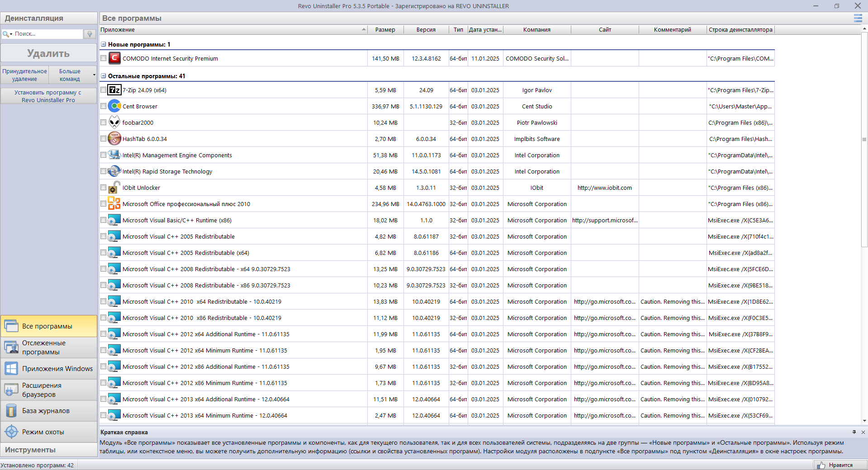The width and height of the screenshot is (868, 470).
Task: Open the Все программы module
Action: click(49, 326)
